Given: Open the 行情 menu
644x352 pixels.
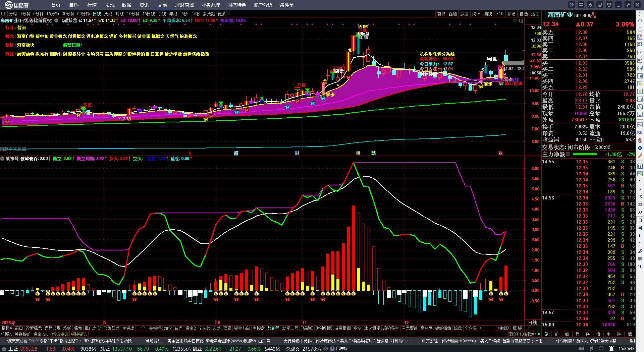Looking at the screenshot, I should click(92, 5).
